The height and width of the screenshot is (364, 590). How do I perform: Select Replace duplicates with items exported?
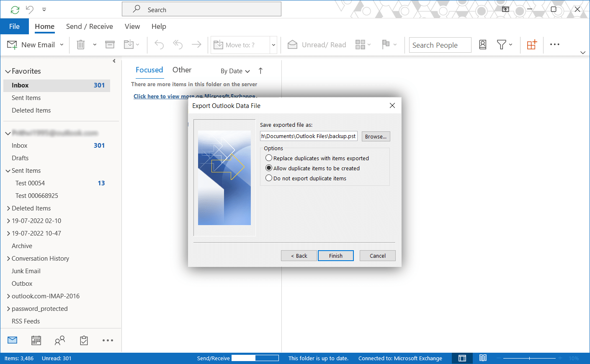click(x=317, y=158)
